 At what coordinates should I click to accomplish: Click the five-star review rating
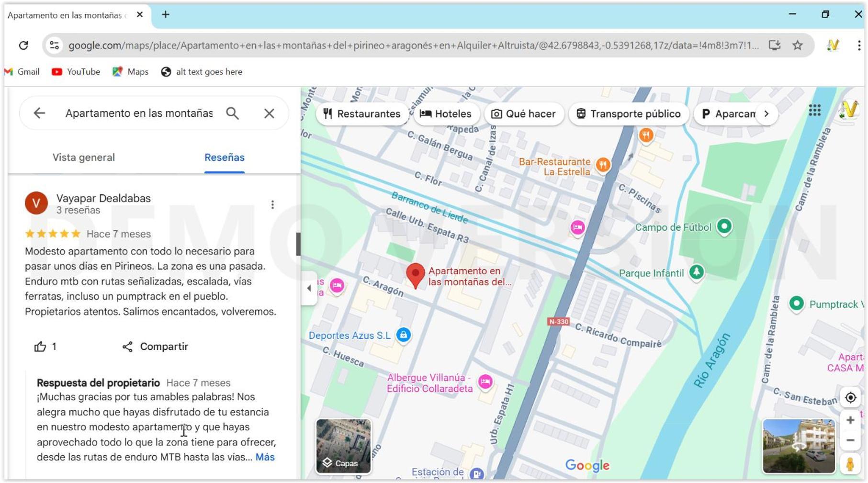tap(53, 234)
